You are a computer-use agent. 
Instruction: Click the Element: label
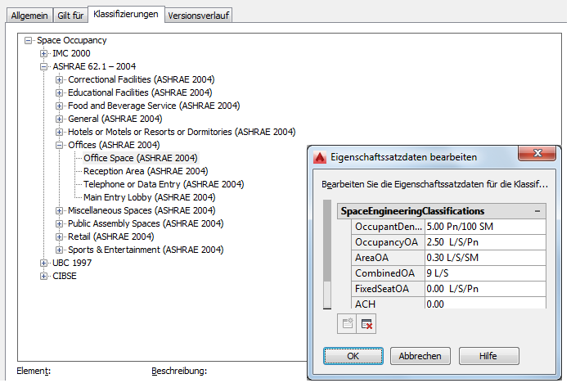pos(34,371)
